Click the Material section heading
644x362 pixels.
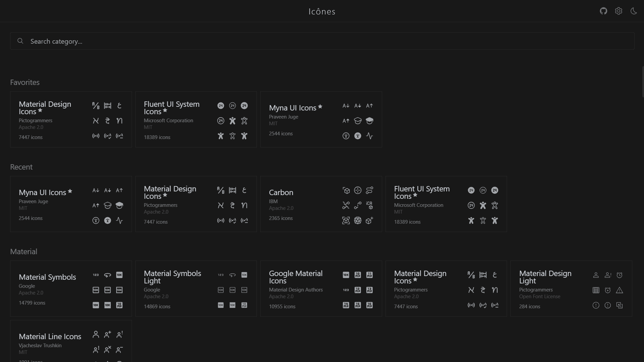pos(24,252)
